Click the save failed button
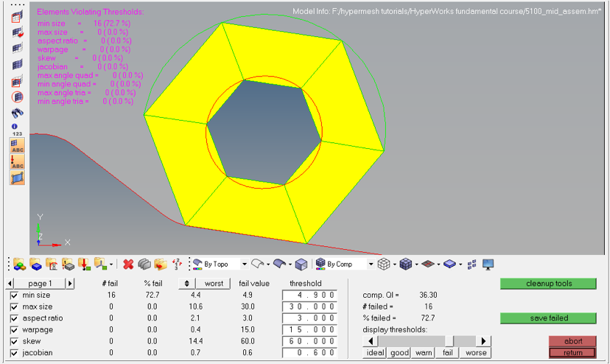This screenshot has height=364, width=610. [x=549, y=318]
